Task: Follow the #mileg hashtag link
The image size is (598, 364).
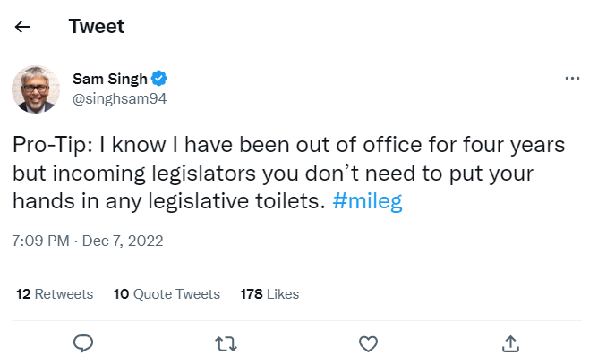Action: (367, 201)
